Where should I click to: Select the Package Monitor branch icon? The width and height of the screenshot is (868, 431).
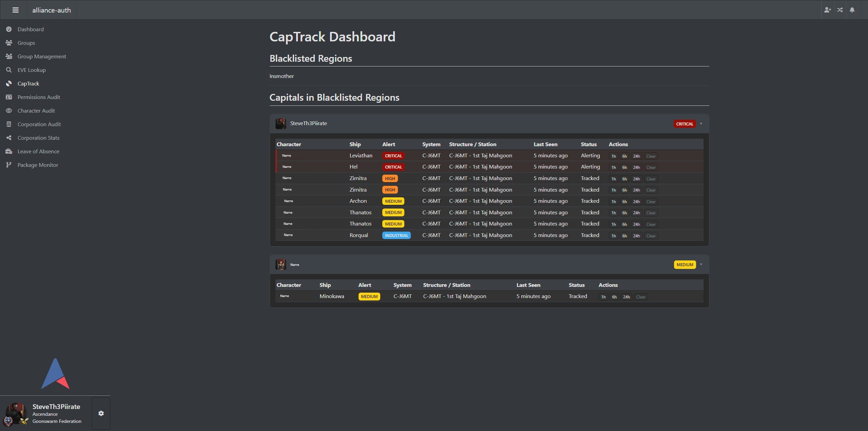point(9,165)
